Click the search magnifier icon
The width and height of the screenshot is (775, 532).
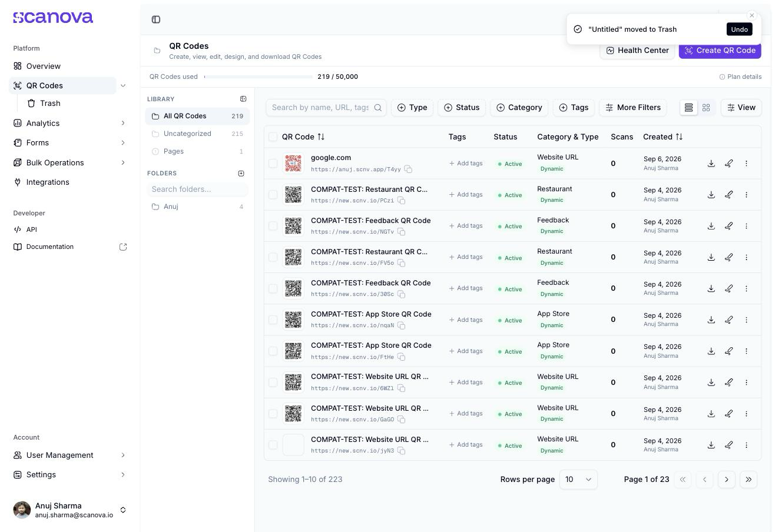[378, 108]
